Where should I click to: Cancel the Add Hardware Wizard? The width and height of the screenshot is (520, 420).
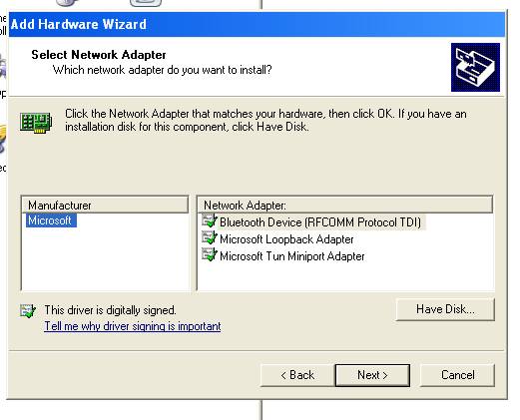[457, 375]
